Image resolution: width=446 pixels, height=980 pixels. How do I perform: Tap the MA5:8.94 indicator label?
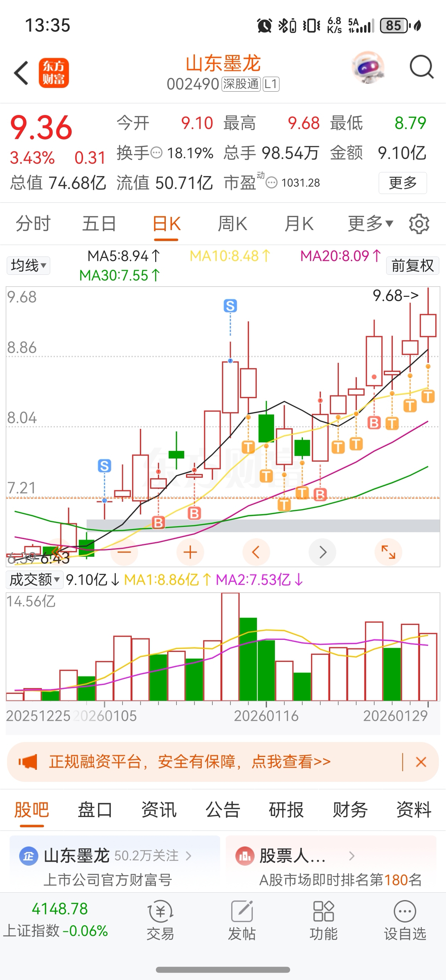point(124,256)
